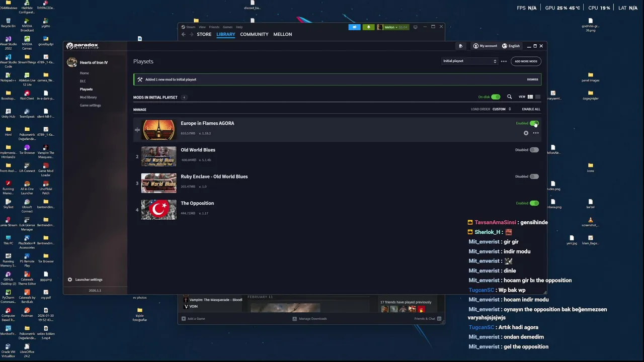The height and width of the screenshot is (362, 644).
Task: Open Game settings in sidebar
Action: 90,105
